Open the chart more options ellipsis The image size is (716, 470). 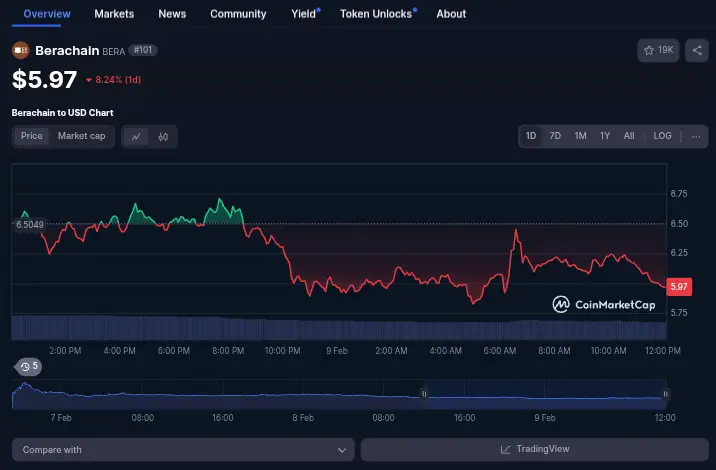point(696,137)
